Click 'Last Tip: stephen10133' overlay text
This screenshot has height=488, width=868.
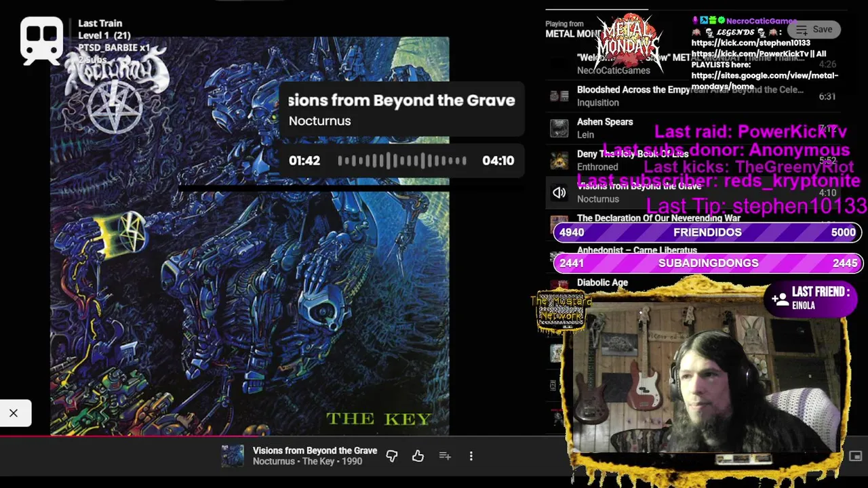point(757,205)
